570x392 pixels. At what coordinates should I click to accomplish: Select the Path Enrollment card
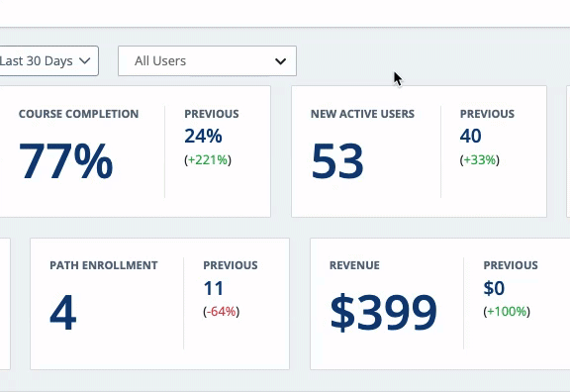tap(159, 304)
